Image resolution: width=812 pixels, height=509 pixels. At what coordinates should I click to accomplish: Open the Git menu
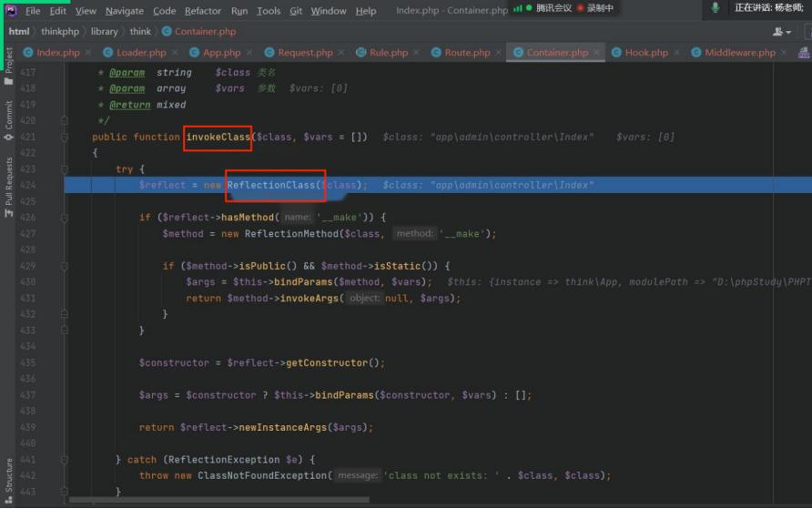296,11
